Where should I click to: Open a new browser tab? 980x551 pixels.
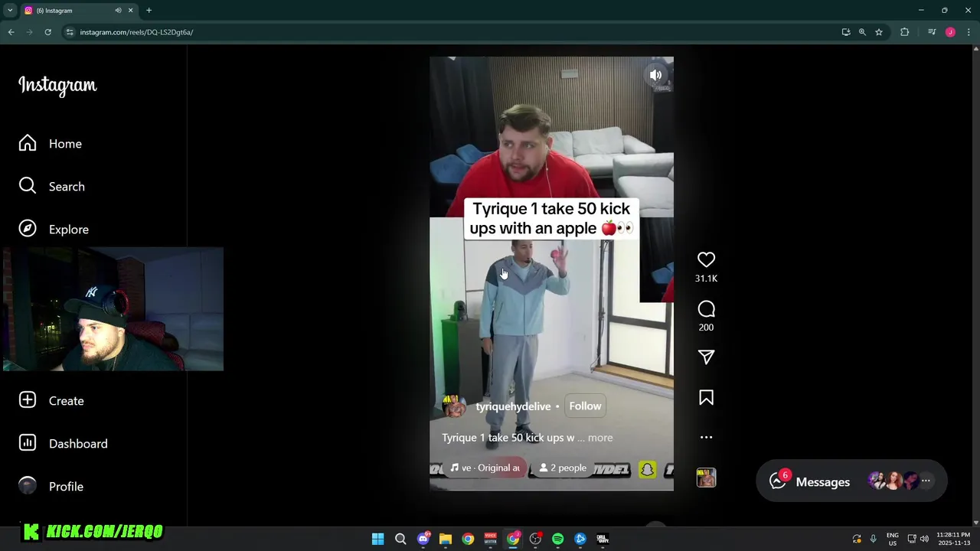coord(149,10)
